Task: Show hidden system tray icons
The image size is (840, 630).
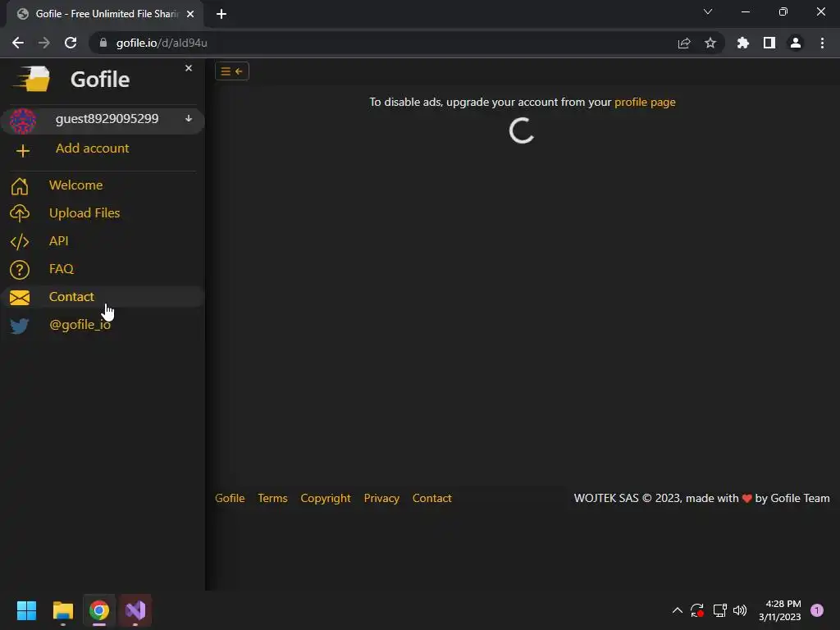Action: 677,610
